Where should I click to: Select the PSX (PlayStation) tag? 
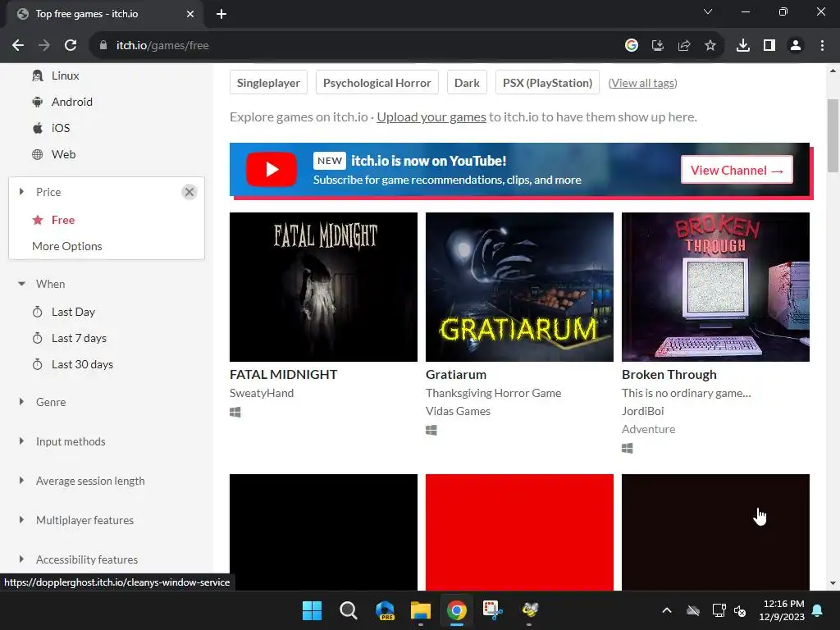pyautogui.click(x=547, y=83)
